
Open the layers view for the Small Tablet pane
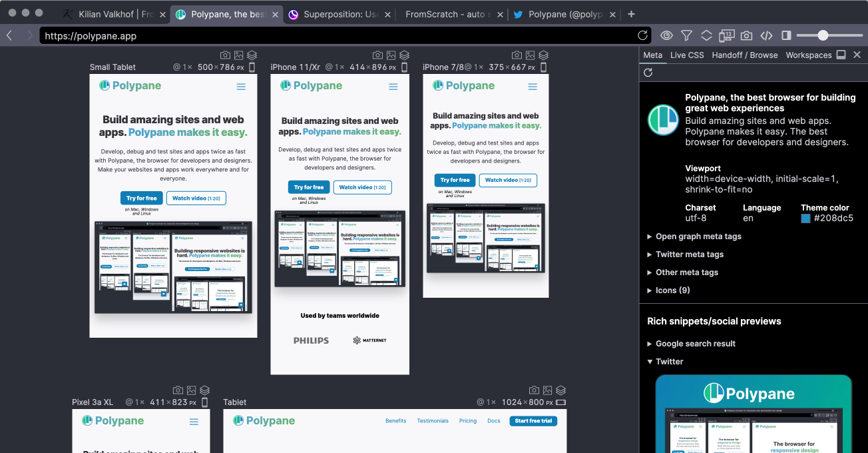coord(252,55)
